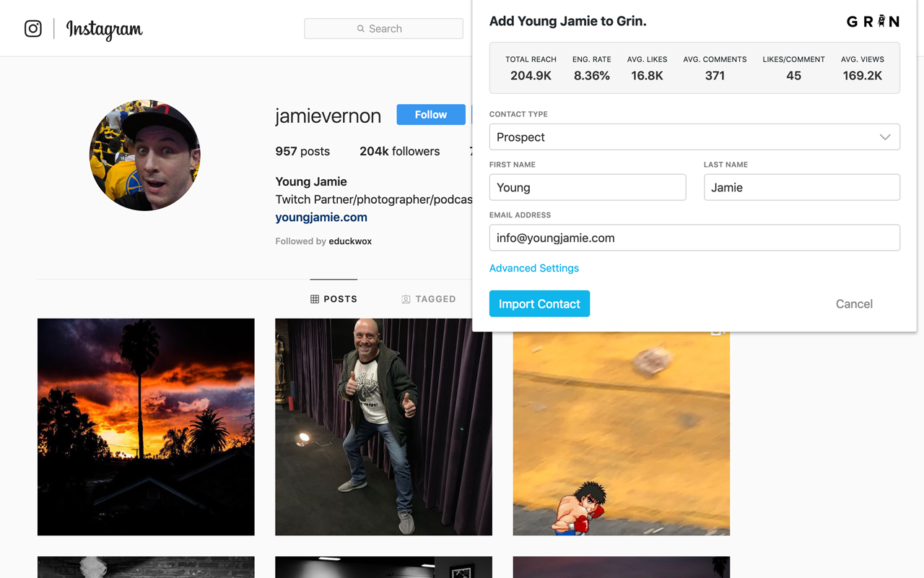Click the jamievernon username heading

(x=328, y=116)
